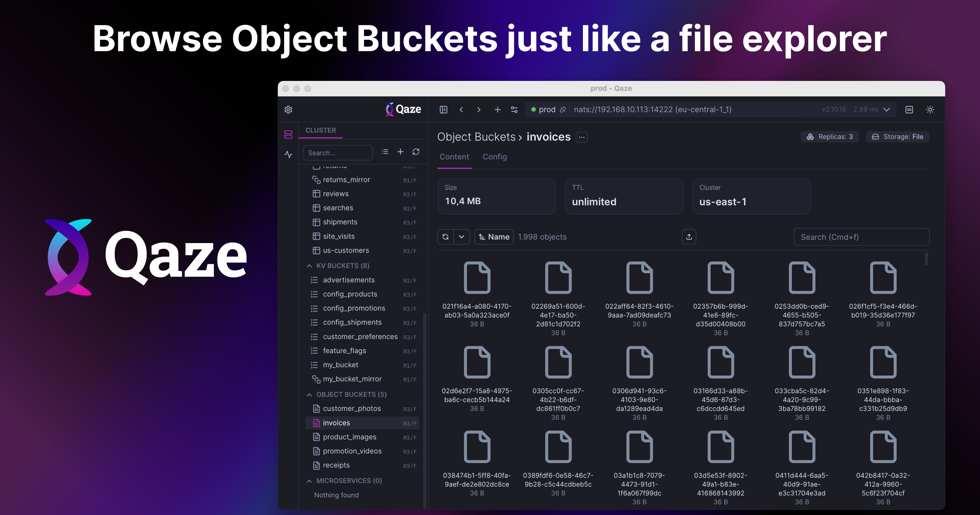Refresh the invoices object list

pyautogui.click(x=446, y=237)
